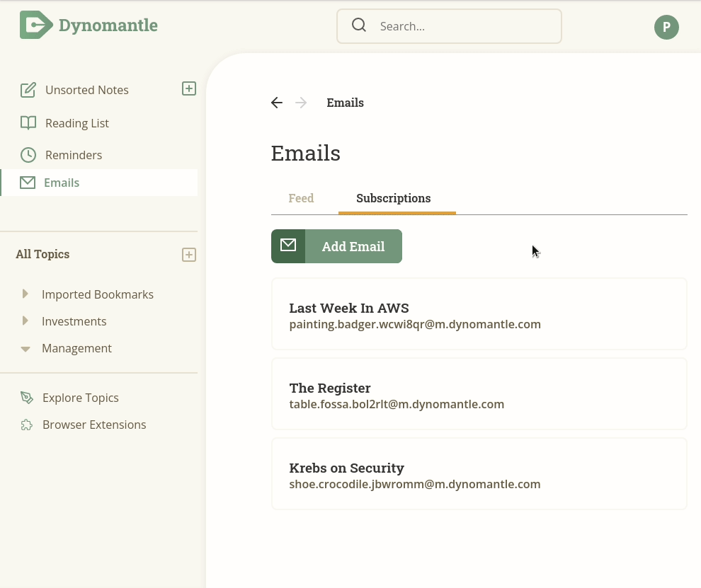Open the Management topic
701x588 pixels.
76,348
